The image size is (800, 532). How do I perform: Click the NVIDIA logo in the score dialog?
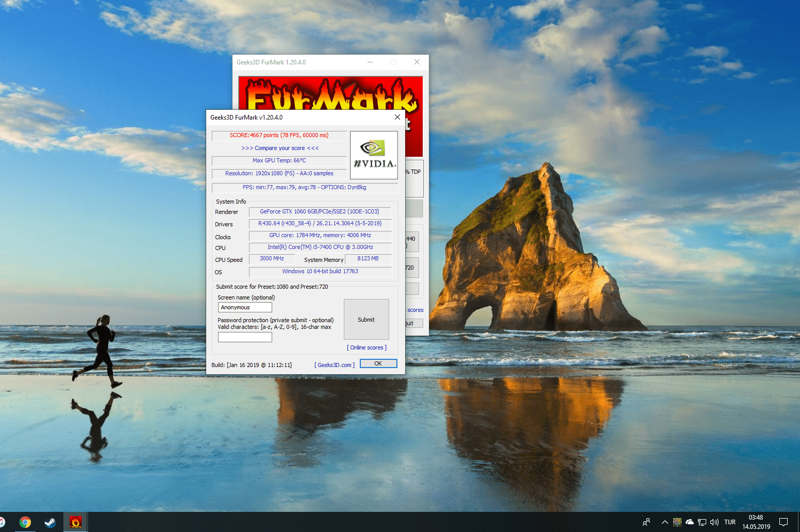point(374,155)
